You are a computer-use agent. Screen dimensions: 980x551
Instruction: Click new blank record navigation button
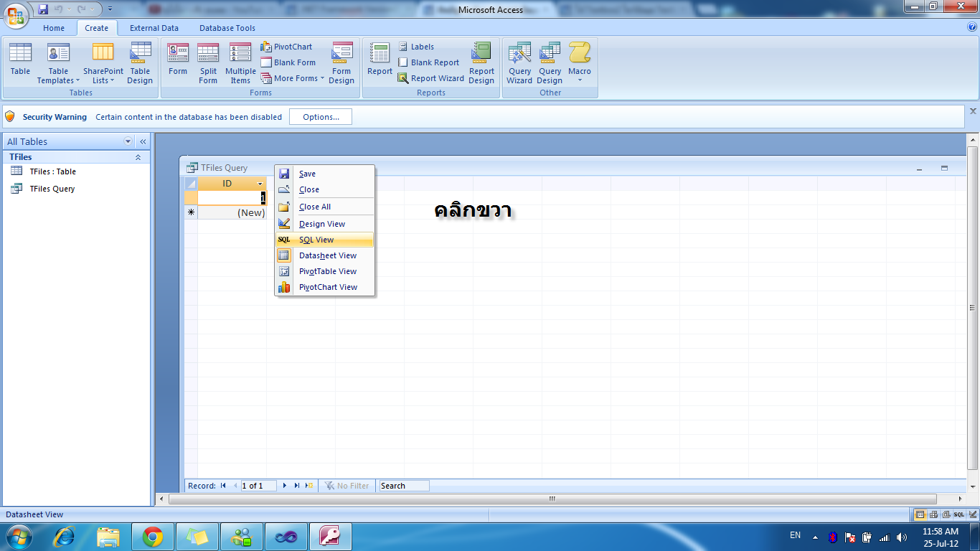point(309,486)
